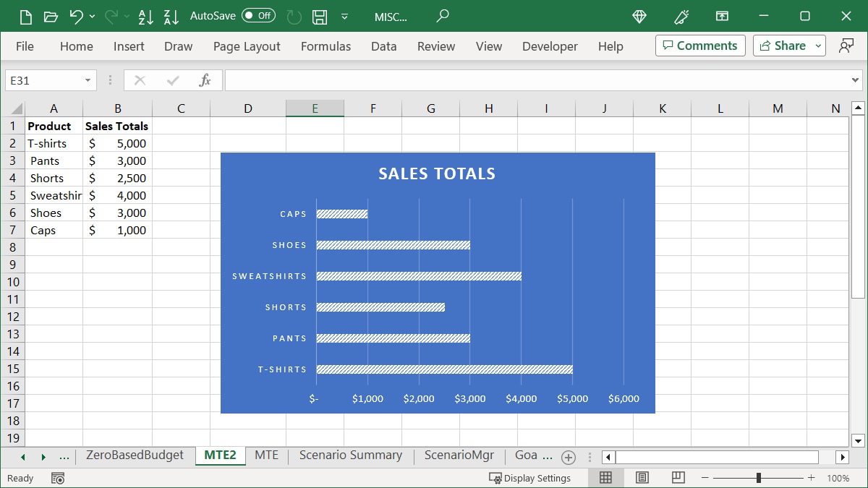The image size is (868, 488).
Task: Open a workbook using the Open file icon
Action: pyautogui.click(x=51, y=16)
